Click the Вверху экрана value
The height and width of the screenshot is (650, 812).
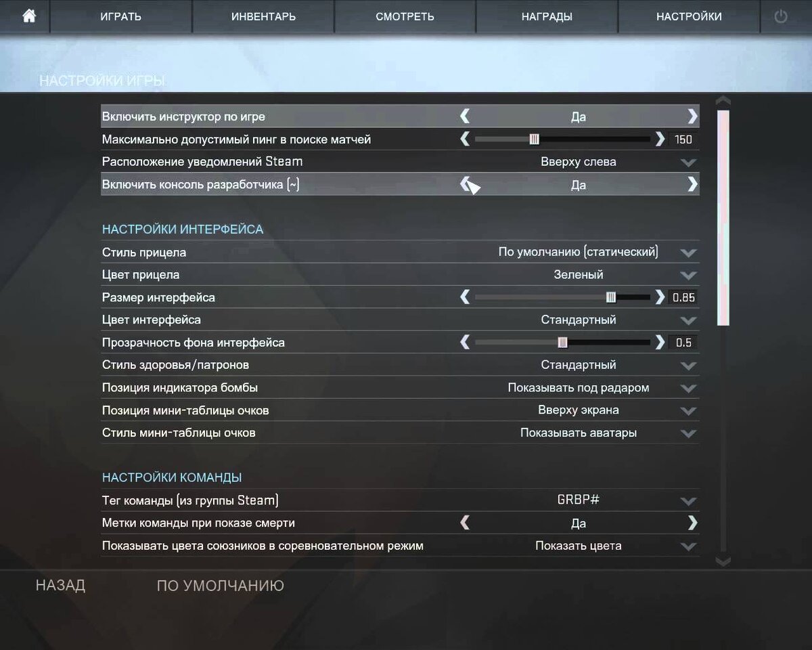579,410
